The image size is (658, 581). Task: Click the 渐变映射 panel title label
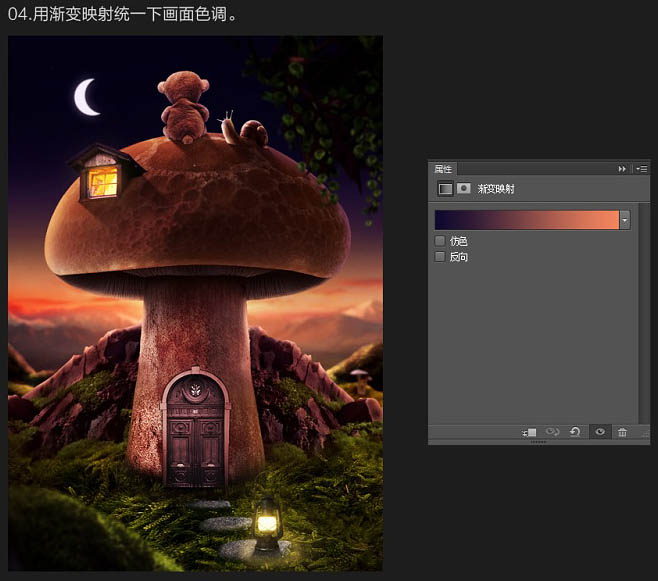coord(496,188)
